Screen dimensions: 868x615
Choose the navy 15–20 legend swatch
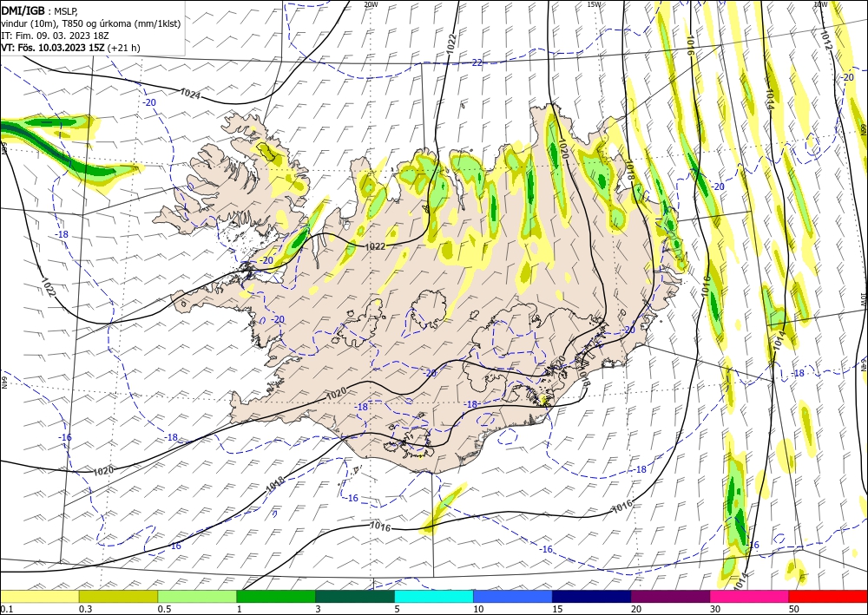tap(592, 596)
